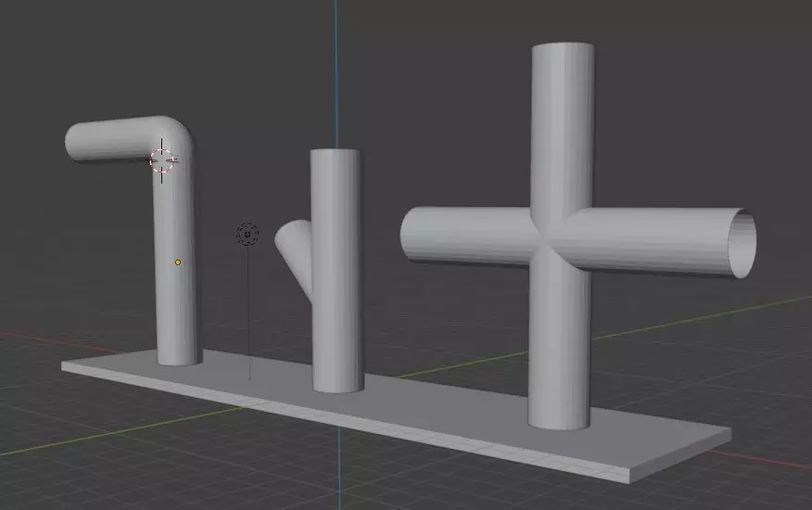Select the Y-branch pipe in the middle
Image resolution: width=812 pixels, height=510 pixels.
[x=335, y=270]
